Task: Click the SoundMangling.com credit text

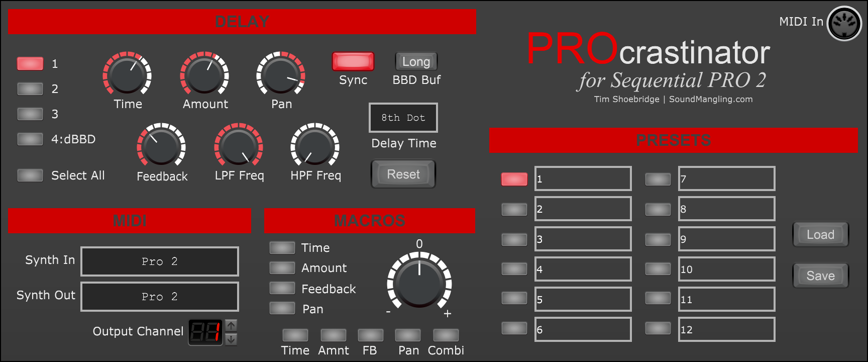Action: coord(711,99)
